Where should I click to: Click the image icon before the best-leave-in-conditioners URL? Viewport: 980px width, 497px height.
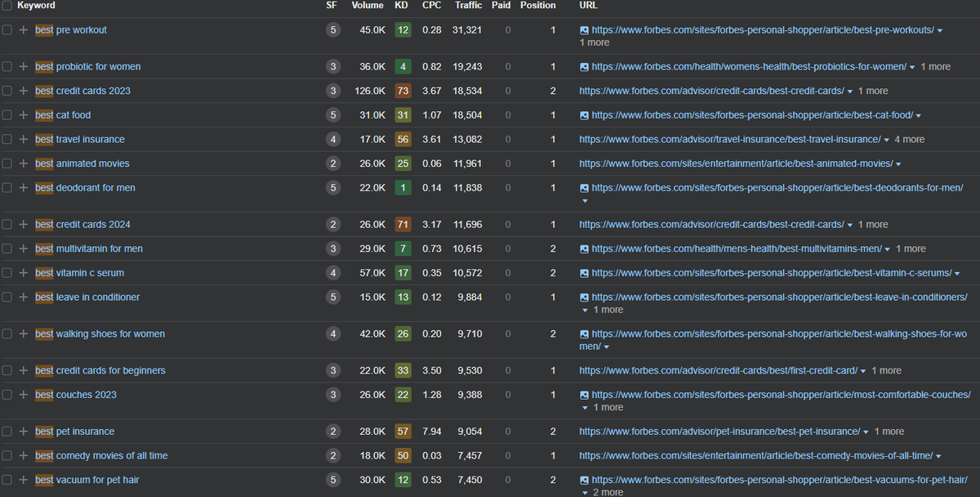pyautogui.click(x=584, y=298)
